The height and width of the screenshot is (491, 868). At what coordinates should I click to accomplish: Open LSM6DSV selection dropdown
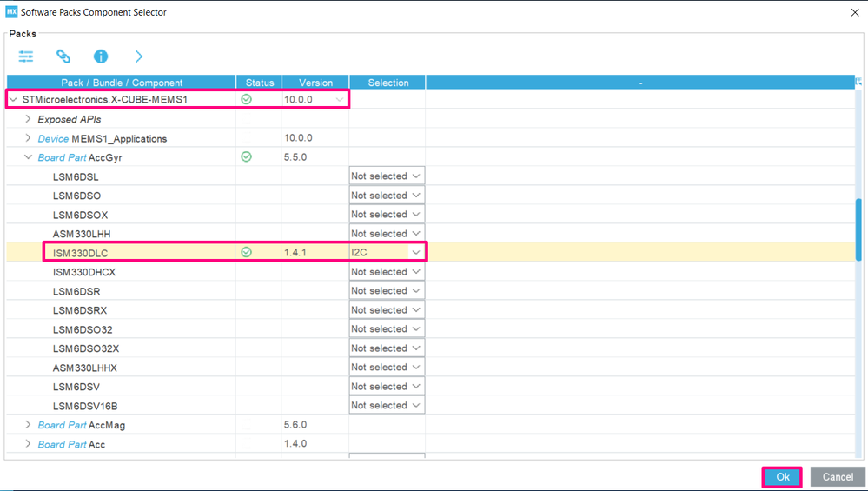coord(387,387)
